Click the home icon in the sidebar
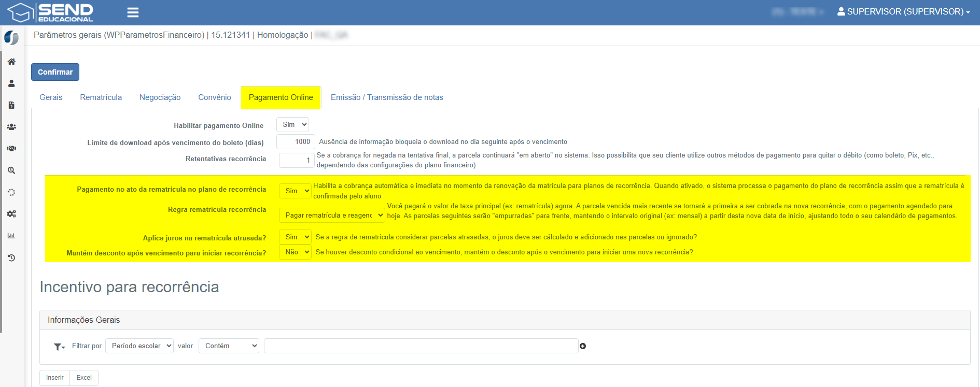The image size is (980, 387). click(11, 62)
